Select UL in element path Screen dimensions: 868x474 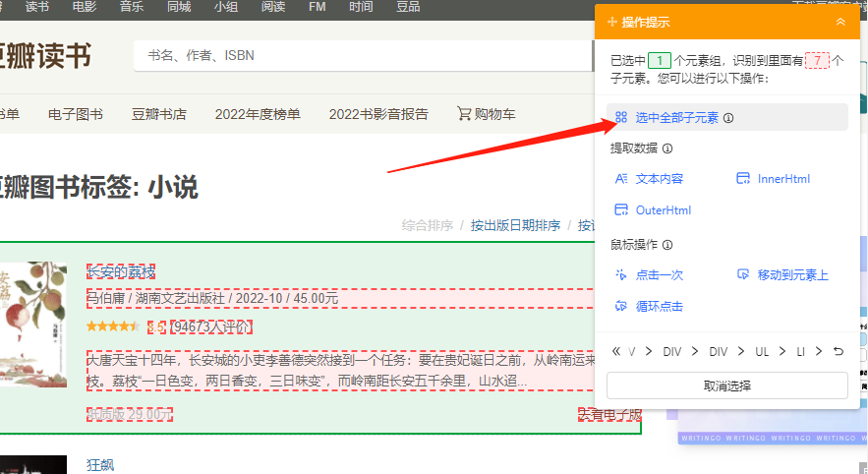[x=762, y=352]
